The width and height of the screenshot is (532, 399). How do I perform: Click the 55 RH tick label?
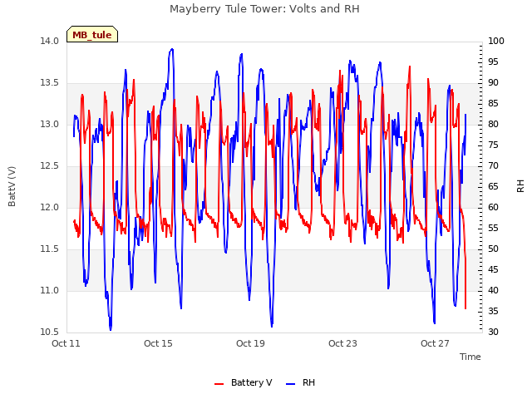point(493,229)
